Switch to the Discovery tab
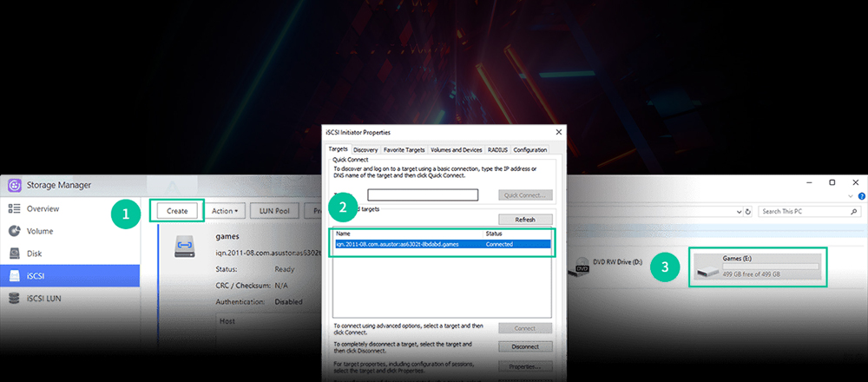 pos(365,150)
